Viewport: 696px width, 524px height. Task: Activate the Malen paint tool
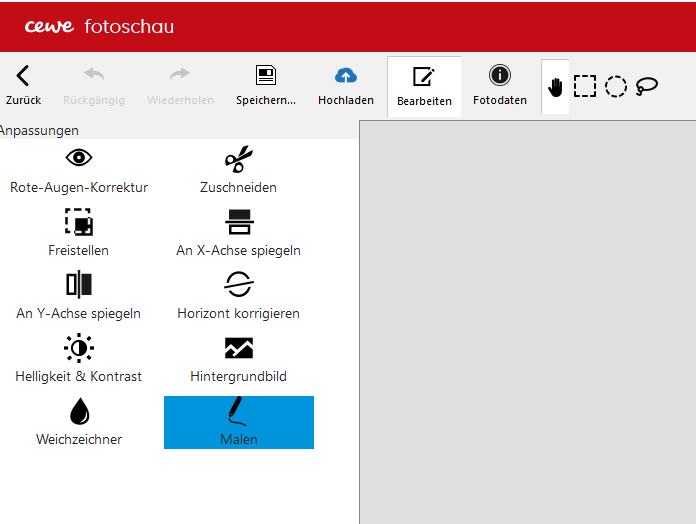click(x=239, y=422)
